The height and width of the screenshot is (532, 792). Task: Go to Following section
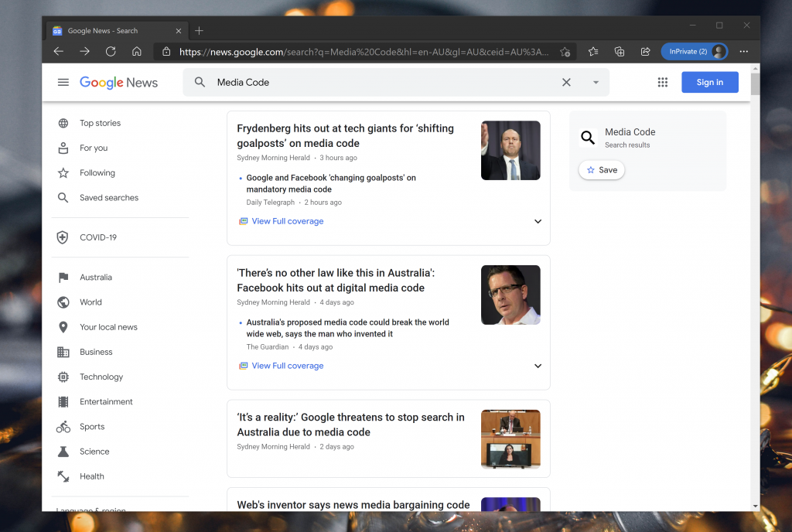pos(97,172)
